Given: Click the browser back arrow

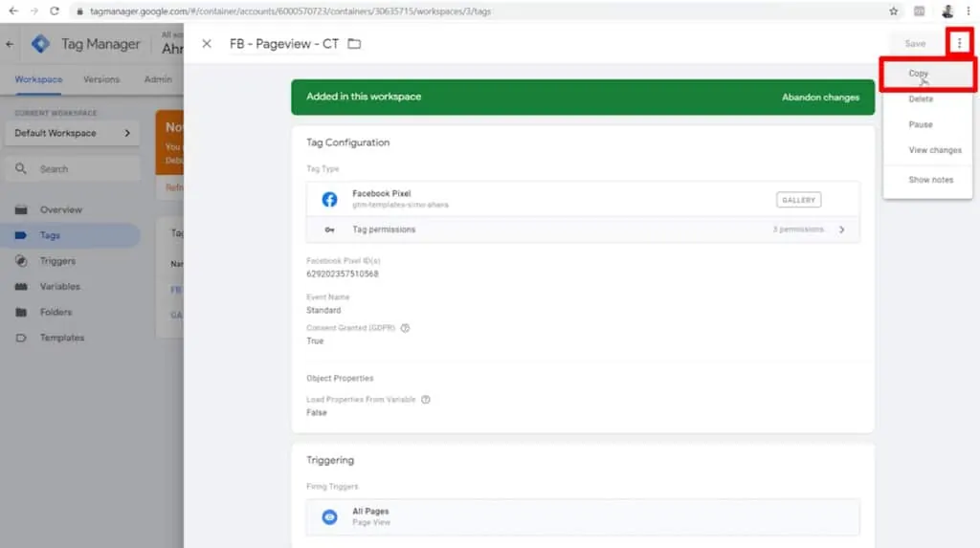Looking at the screenshot, I should [x=13, y=11].
